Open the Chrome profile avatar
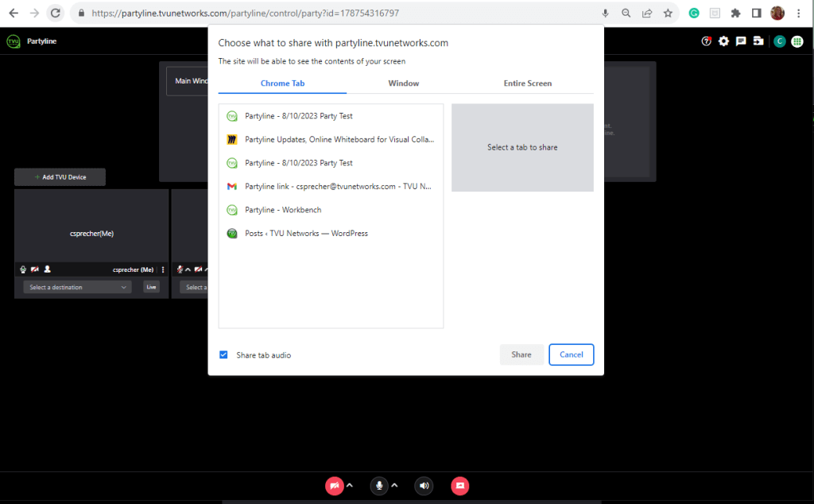 pyautogui.click(x=777, y=13)
